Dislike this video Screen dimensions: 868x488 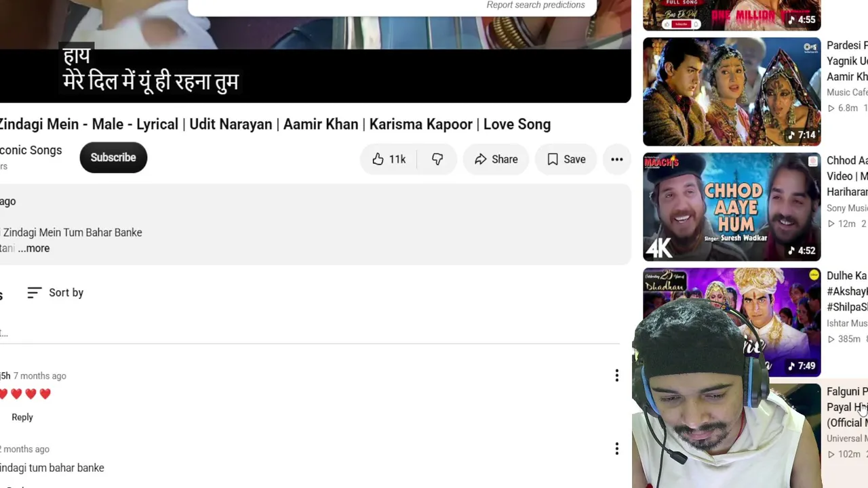tap(437, 159)
